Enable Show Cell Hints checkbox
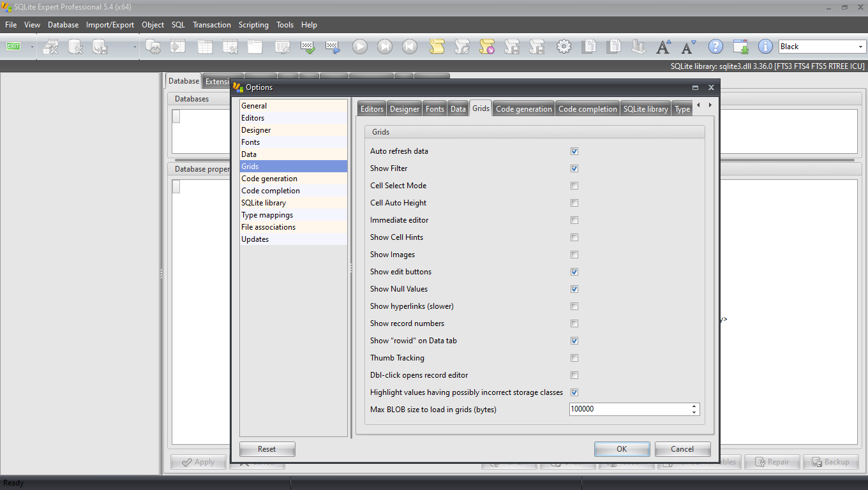 (x=574, y=237)
